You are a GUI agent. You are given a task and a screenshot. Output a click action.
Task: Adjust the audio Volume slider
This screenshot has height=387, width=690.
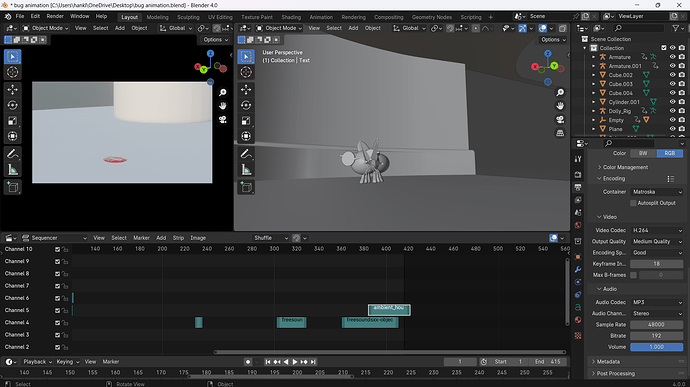(x=657, y=347)
